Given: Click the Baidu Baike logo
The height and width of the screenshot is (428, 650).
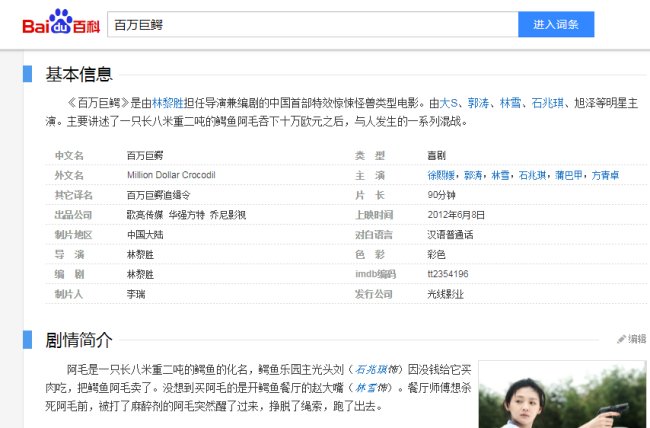Looking at the screenshot, I should [x=61, y=22].
